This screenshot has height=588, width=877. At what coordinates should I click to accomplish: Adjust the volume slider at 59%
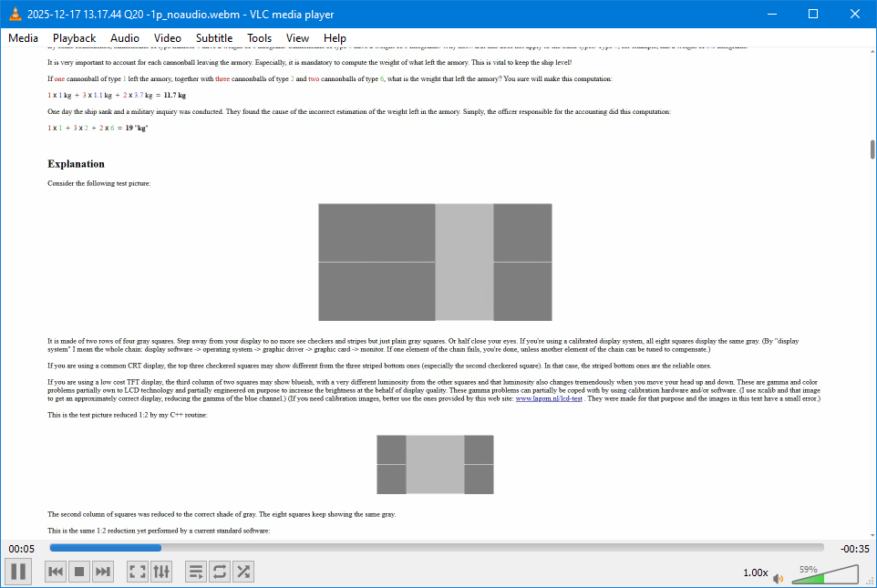click(825, 574)
